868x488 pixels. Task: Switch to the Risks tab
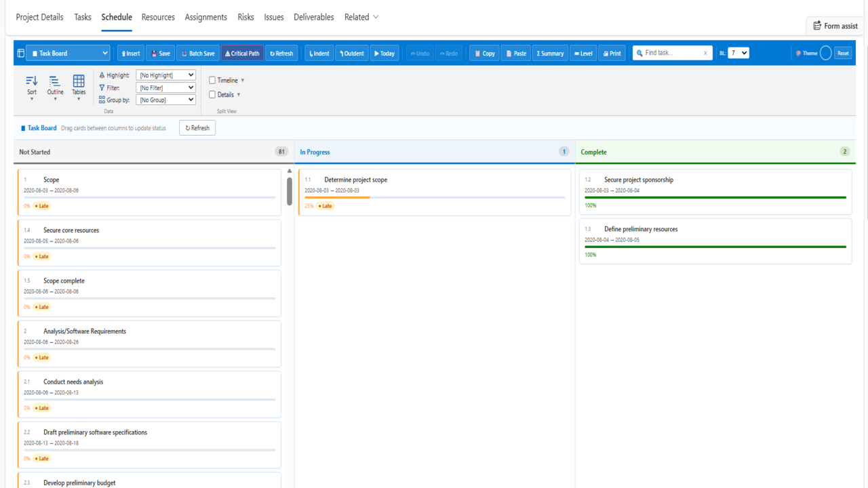click(x=245, y=17)
